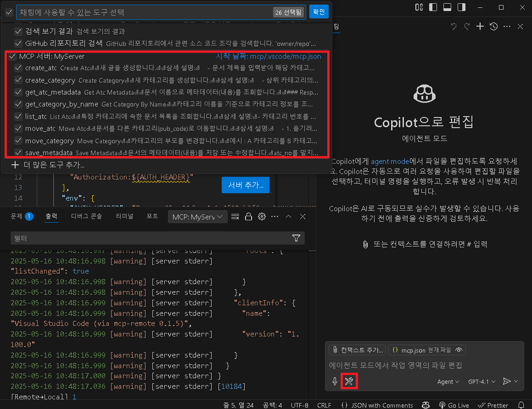Viewport: 532px width, 409px height.
Task: Redo the last chat edit
Action: pyautogui.click(x=467, y=27)
